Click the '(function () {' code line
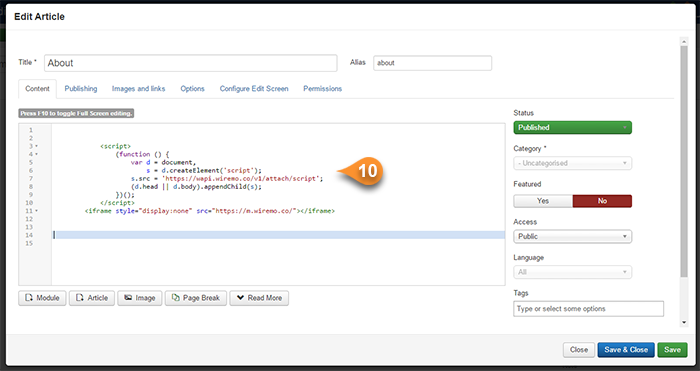 click(x=142, y=154)
